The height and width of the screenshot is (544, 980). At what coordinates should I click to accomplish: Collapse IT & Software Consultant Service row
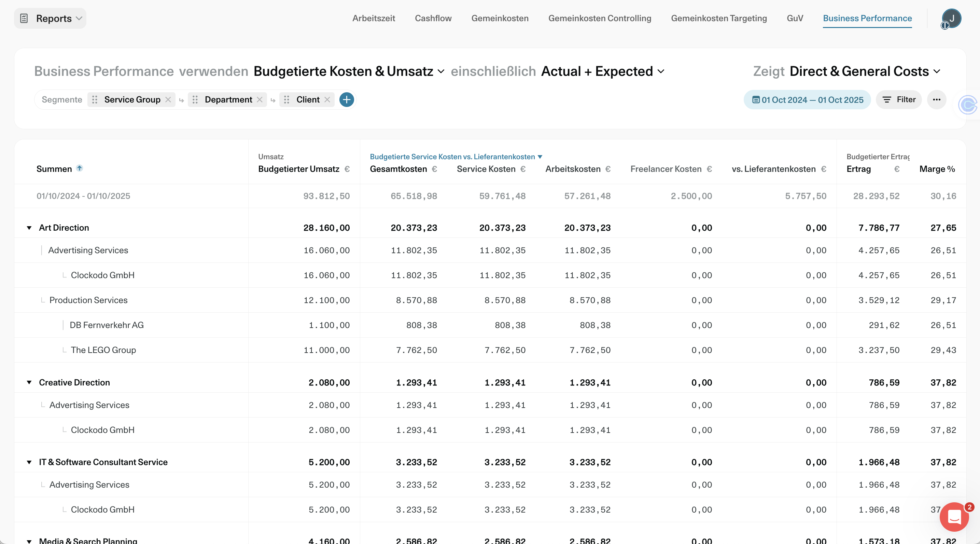pos(29,462)
